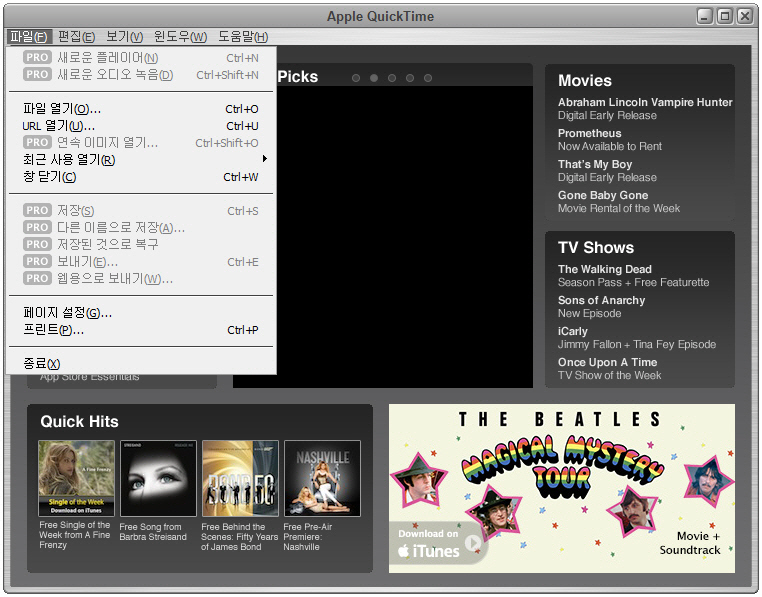Click Movie Rental of the Week text
The height and width of the screenshot is (597, 762).
click(x=619, y=209)
